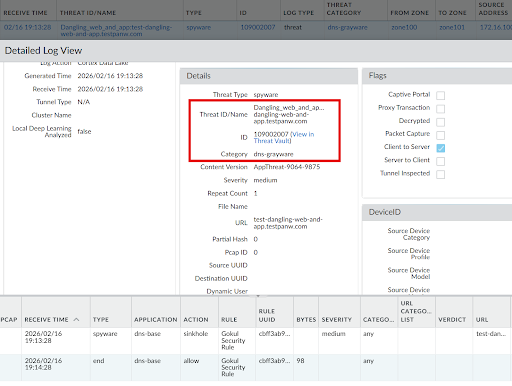The width and height of the screenshot is (512, 386).
Task: Click the 02/16 19:13:28 receive time cell
Action: point(28,27)
